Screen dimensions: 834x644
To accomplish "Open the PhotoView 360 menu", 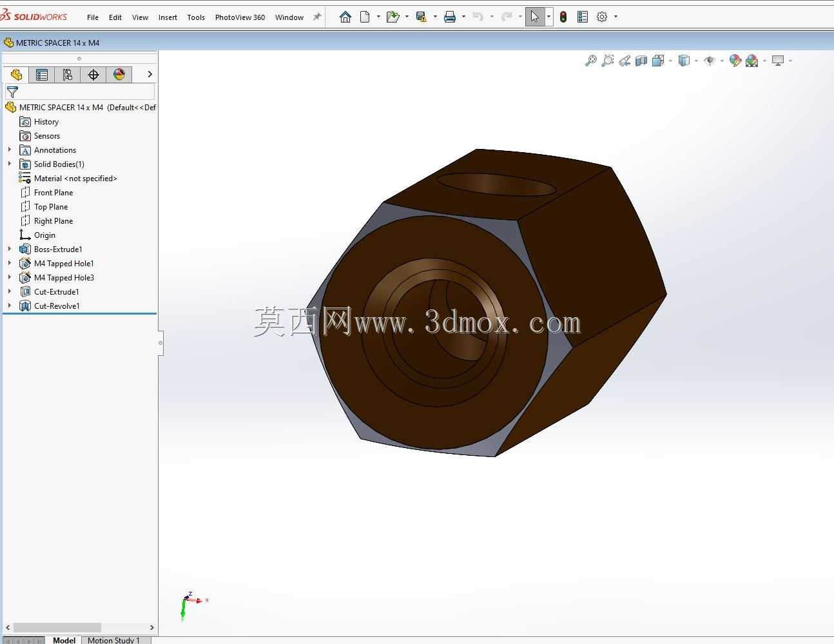I will [x=240, y=17].
